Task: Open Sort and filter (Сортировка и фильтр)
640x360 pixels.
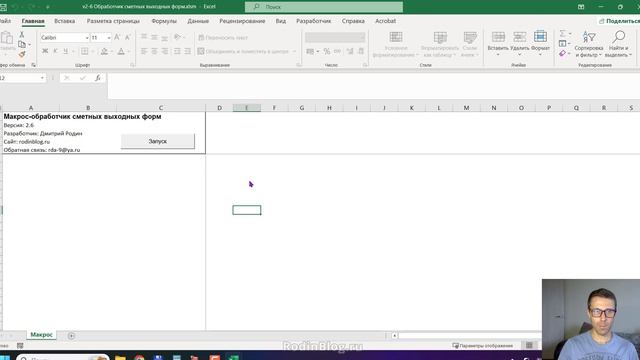Action: 589,44
